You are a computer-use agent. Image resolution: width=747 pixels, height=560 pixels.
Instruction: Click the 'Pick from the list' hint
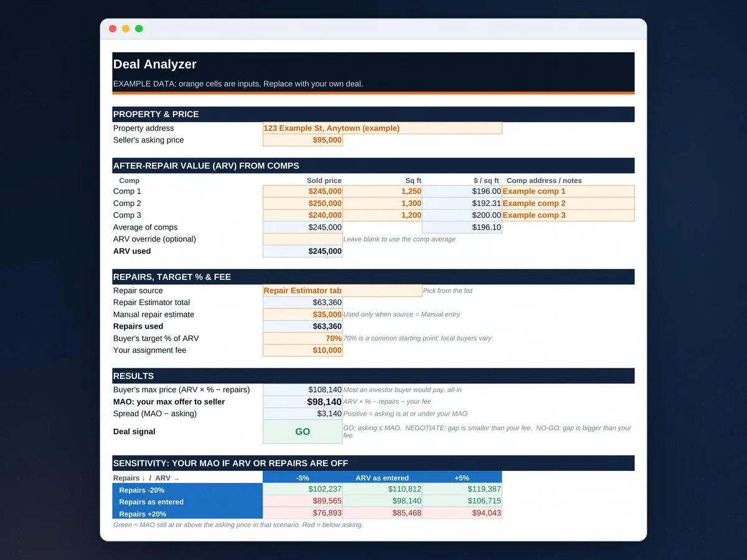448,291
